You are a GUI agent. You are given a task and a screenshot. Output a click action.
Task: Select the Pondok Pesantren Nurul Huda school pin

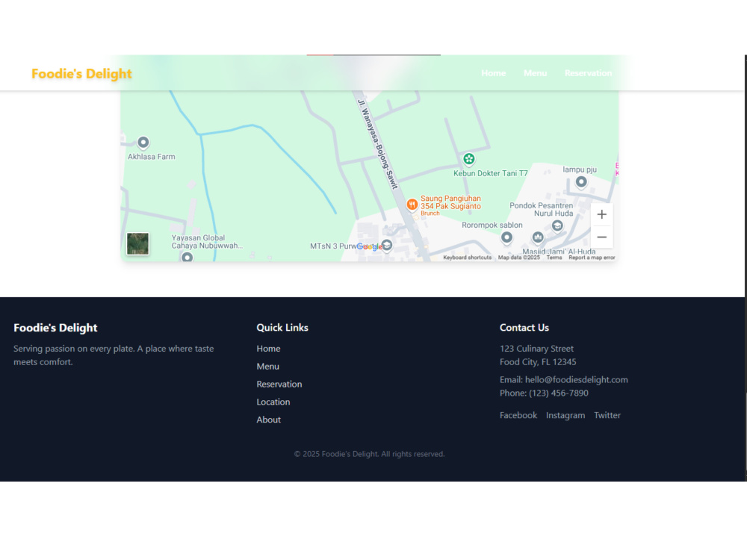coord(557,225)
